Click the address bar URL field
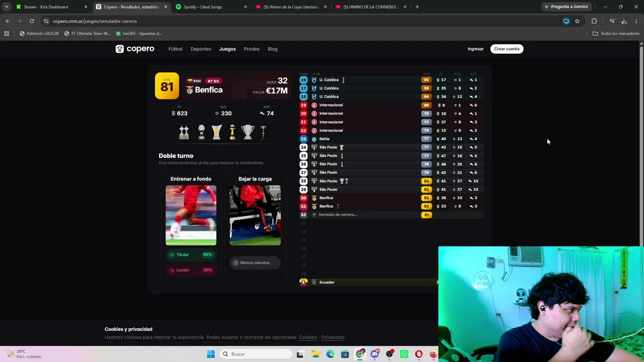The image size is (644, 362). [x=302, y=21]
